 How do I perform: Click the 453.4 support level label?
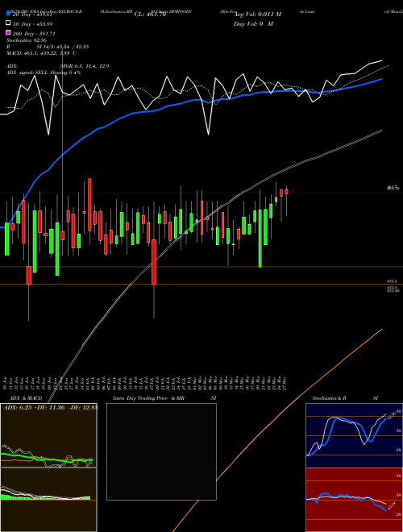391,281
